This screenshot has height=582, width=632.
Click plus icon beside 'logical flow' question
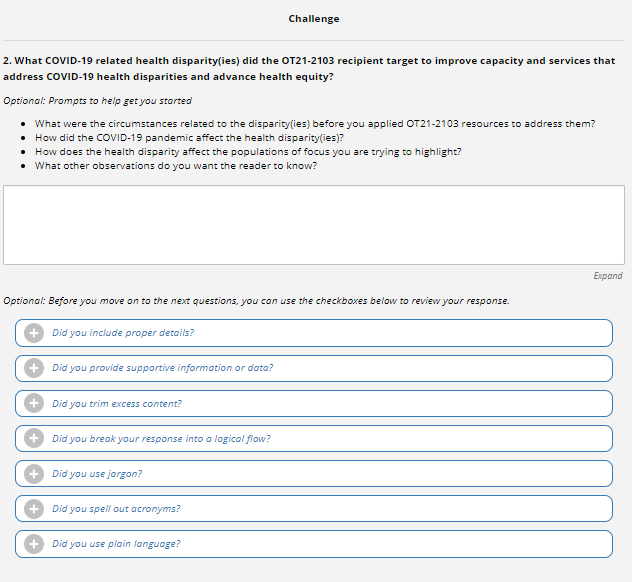[33, 438]
